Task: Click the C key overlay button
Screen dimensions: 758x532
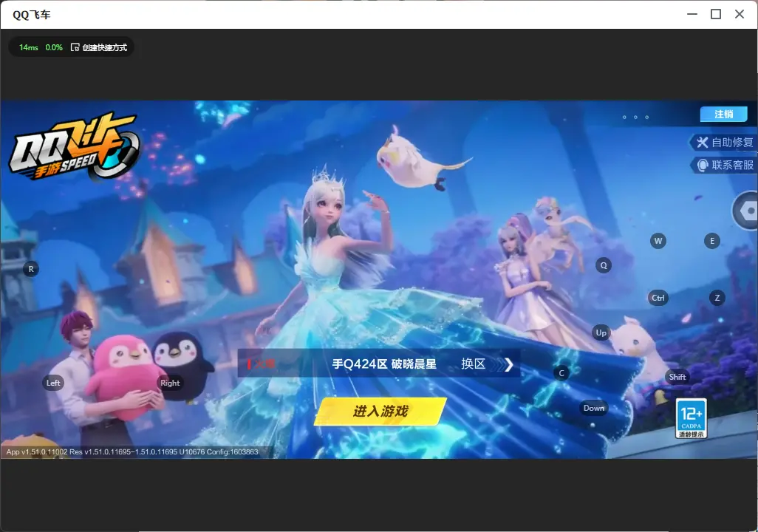Action: 561,373
